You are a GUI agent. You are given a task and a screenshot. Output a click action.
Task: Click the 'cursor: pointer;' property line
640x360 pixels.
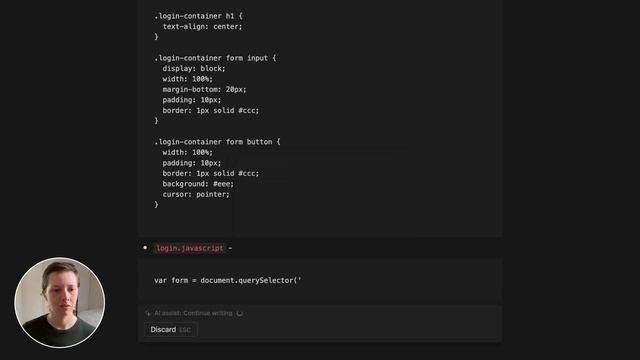(196, 195)
